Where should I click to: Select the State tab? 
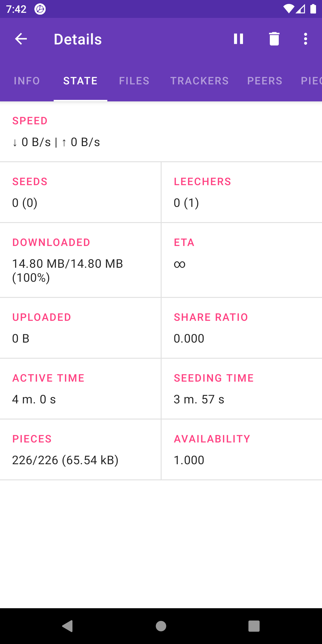80,81
